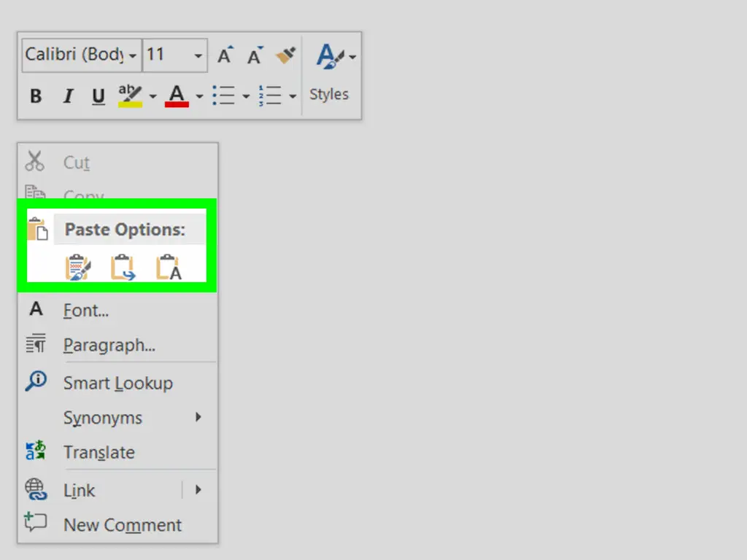This screenshot has height=560, width=747.
Task: Click the Decrease Font Size icon
Action: (255, 55)
